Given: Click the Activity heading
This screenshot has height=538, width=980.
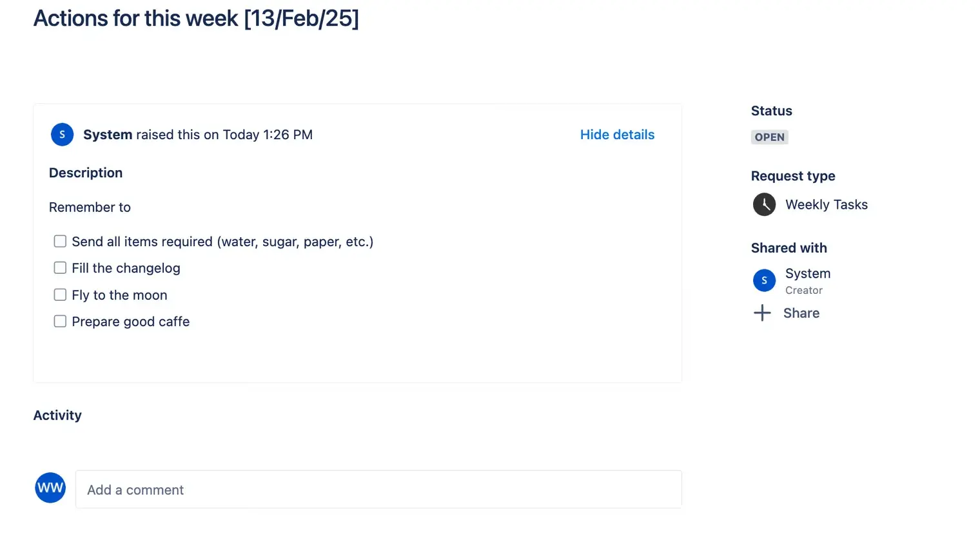Looking at the screenshot, I should [x=57, y=416].
